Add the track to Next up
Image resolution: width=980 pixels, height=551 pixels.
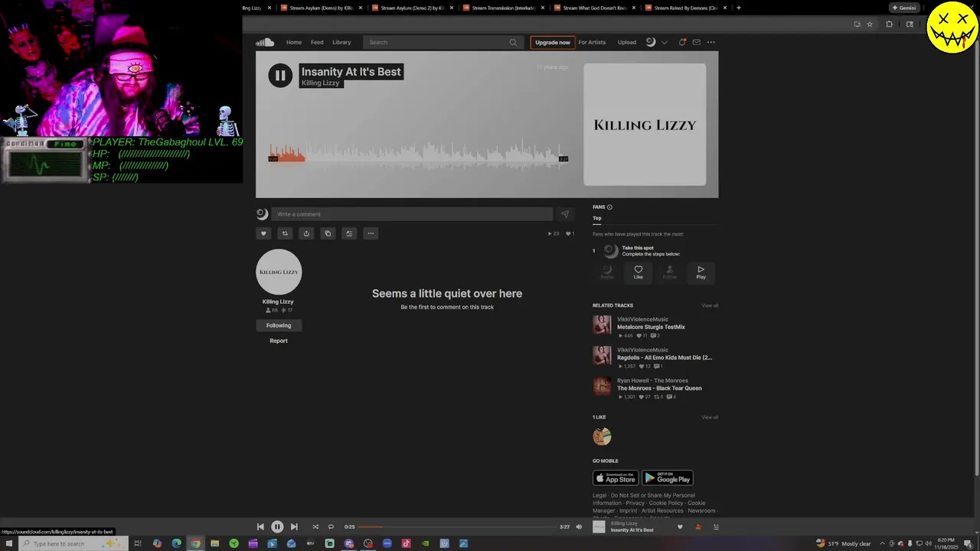(x=349, y=233)
